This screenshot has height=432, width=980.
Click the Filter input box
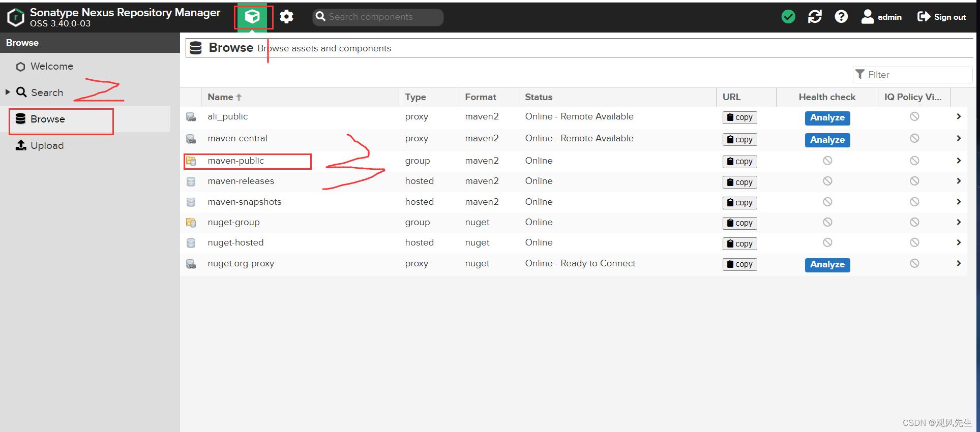(x=912, y=75)
